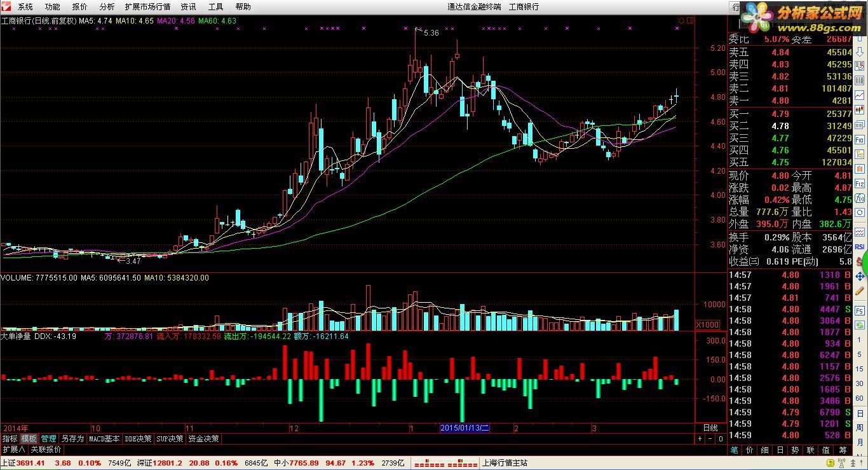This screenshot has height=470, width=868.
Task: Click the wavy indicator lines icon
Action: pyautogui.click(x=860, y=232)
